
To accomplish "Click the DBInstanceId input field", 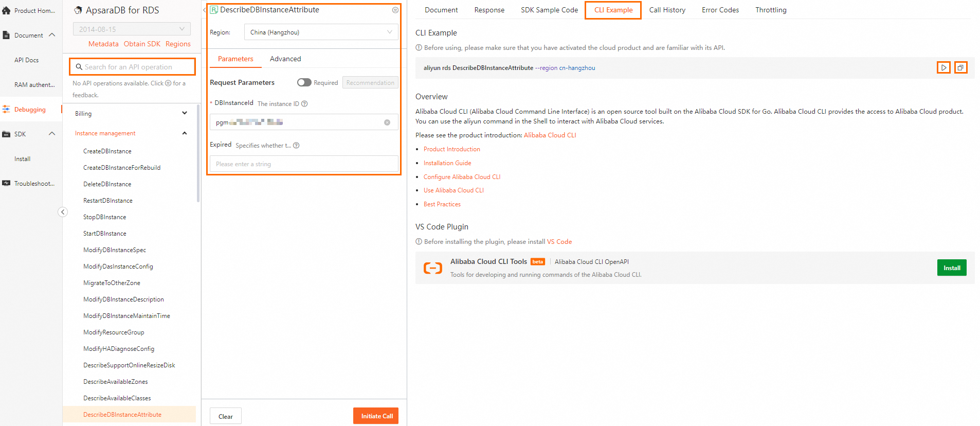I will tap(304, 122).
